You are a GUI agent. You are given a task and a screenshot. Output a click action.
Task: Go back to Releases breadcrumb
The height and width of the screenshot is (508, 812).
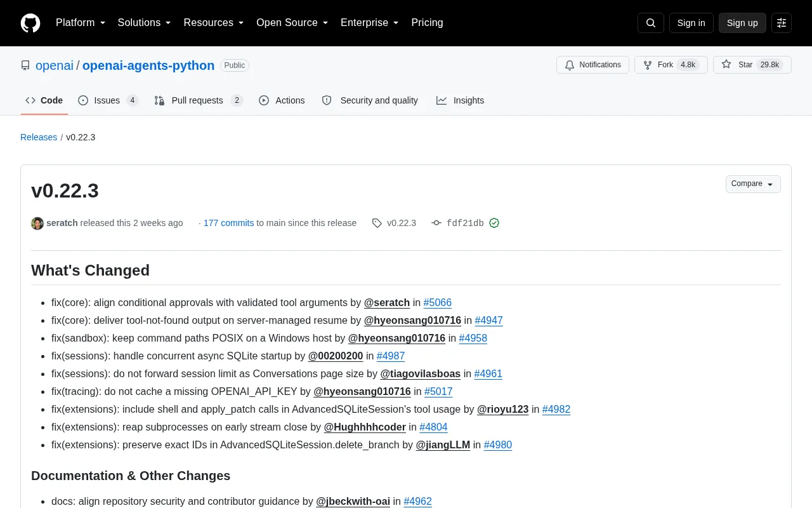[x=39, y=137]
